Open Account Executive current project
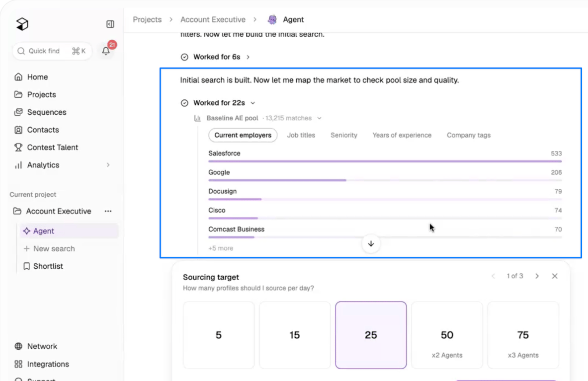Image resolution: width=588 pixels, height=381 pixels. pos(59,211)
